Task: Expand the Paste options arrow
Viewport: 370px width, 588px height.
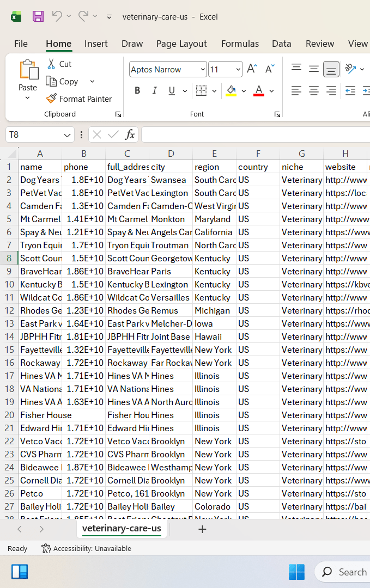Action: click(x=27, y=98)
